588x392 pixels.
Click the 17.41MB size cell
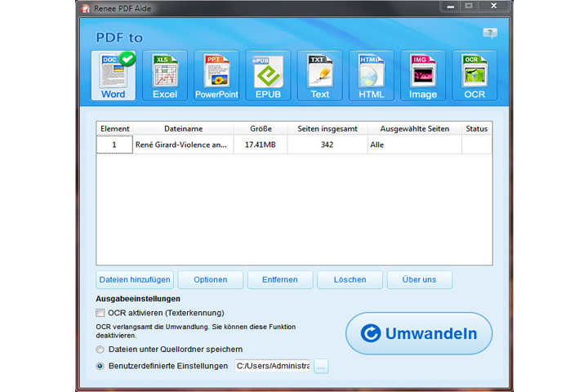(261, 145)
